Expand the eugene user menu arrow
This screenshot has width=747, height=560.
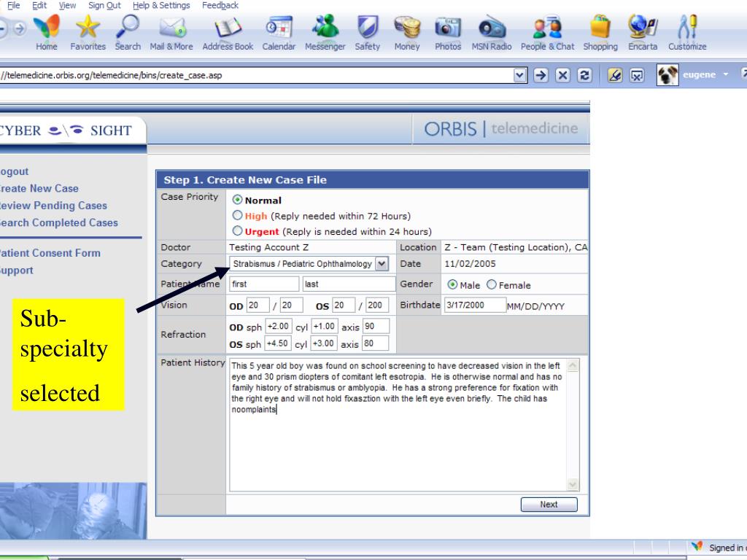coord(726,74)
